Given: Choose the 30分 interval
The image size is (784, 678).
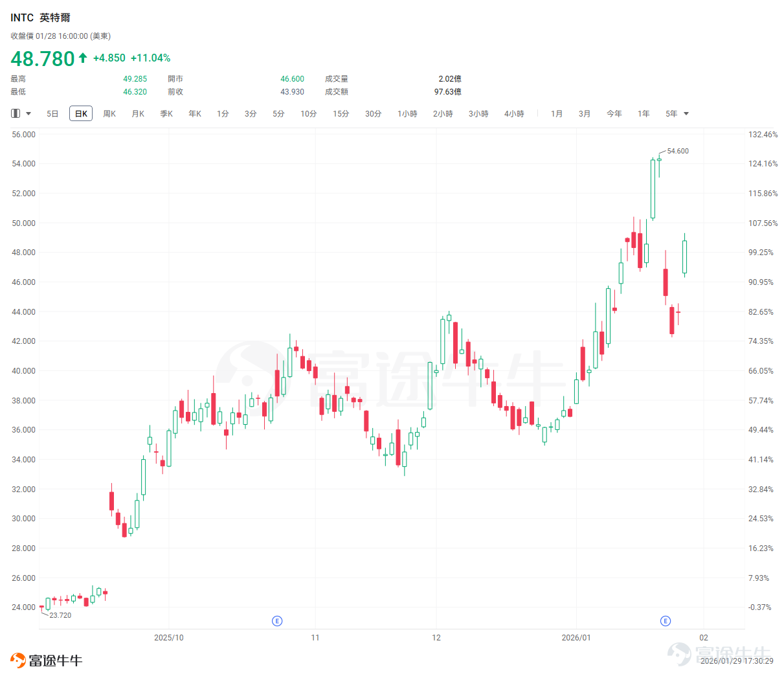Looking at the screenshot, I should (374, 114).
